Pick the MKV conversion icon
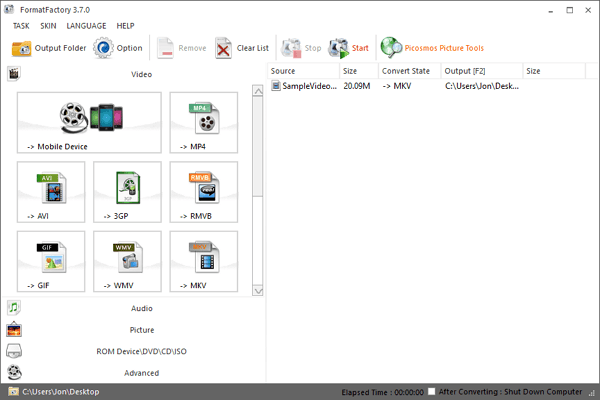The width and height of the screenshot is (600, 400). 204,261
